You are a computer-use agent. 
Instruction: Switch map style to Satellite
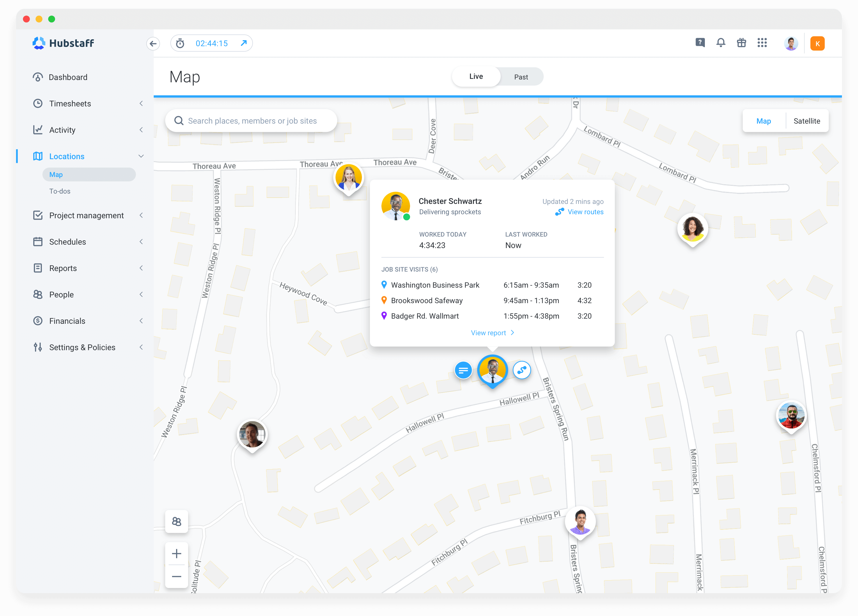tap(807, 121)
